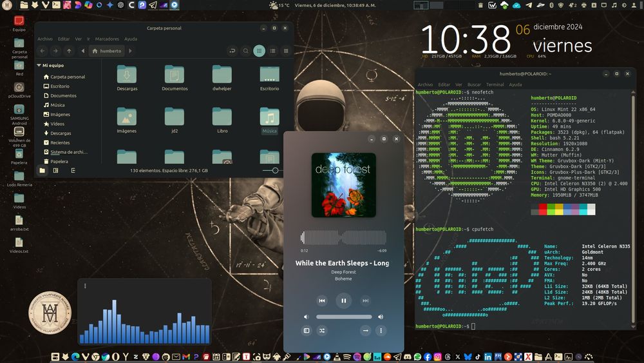The image size is (644, 363).
Task: Open the Mint menu launcher
Action: [7, 5]
